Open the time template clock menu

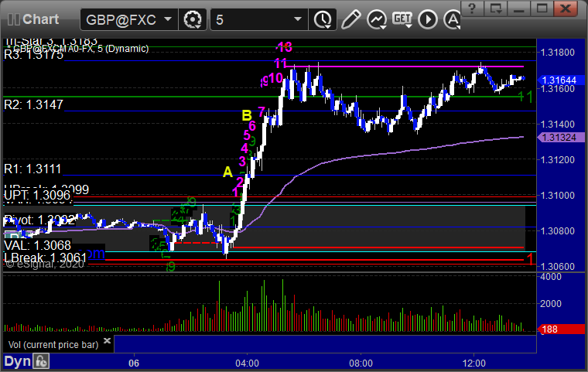323,19
